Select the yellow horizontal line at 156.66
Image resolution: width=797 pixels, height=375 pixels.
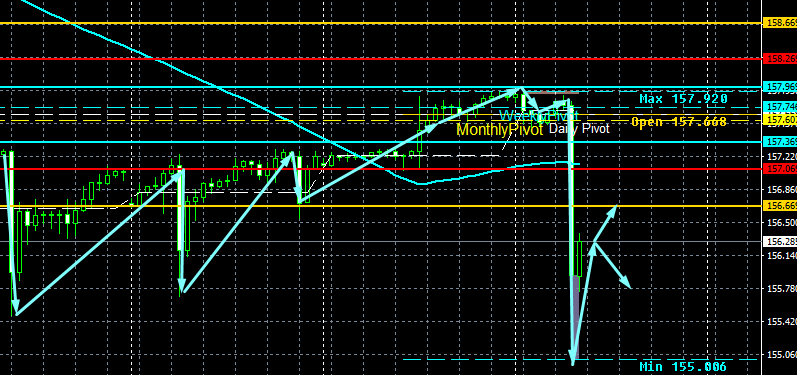(381, 206)
